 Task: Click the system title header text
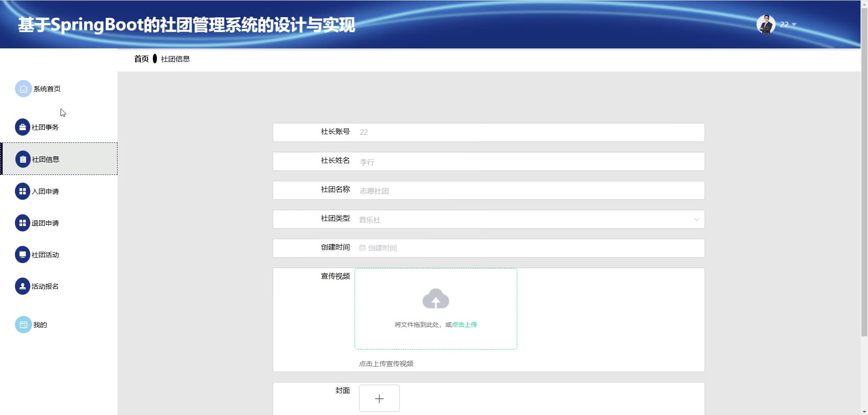click(x=187, y=25)
